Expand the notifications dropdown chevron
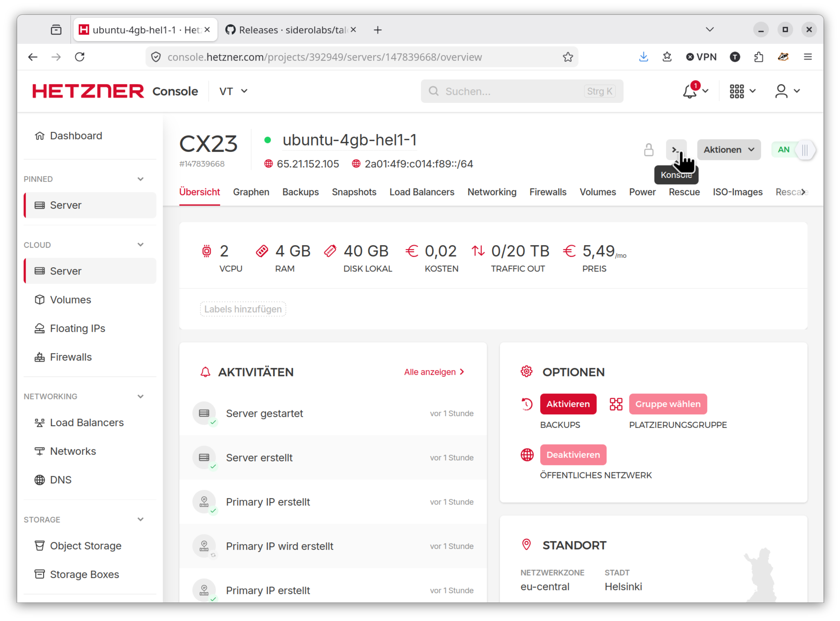This screenshot has width=840, height=621. pos(705,91)
